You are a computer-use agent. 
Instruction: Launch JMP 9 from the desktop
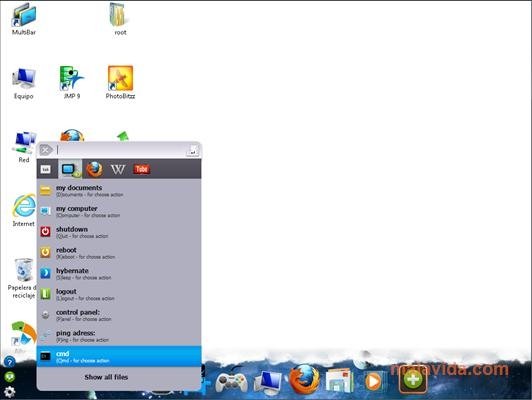point(72,82)
